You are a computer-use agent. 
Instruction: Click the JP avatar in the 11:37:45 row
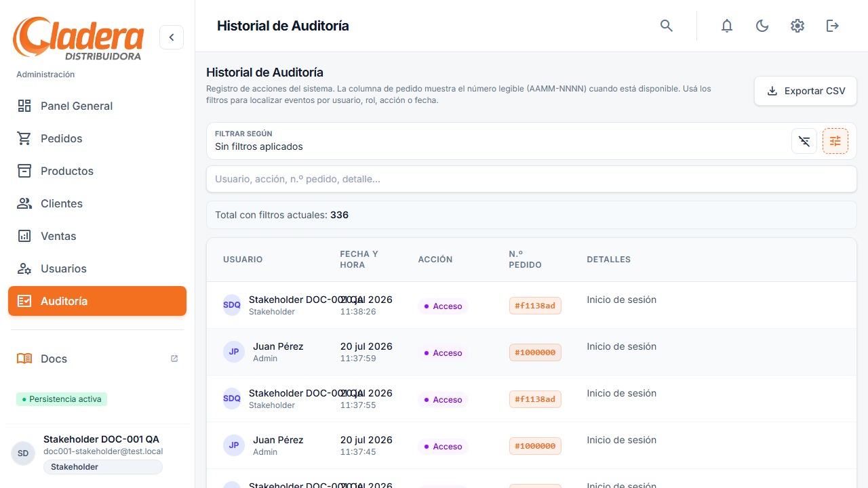[x=234, y=445]
